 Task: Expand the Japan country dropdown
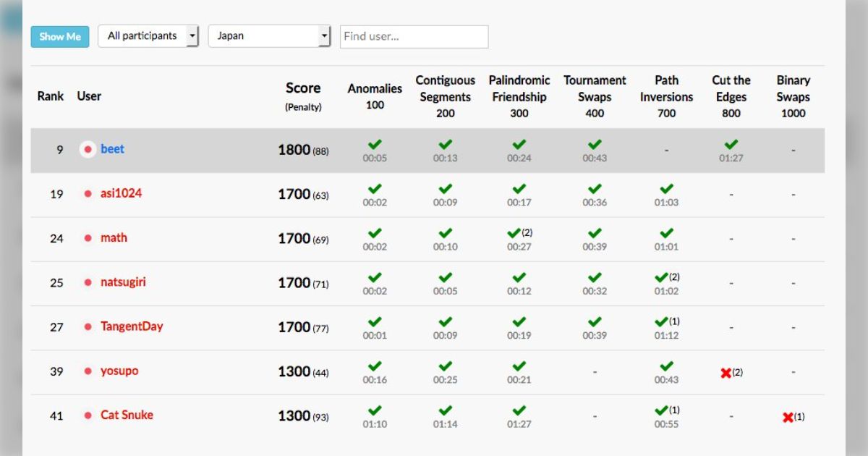(269, 35)
